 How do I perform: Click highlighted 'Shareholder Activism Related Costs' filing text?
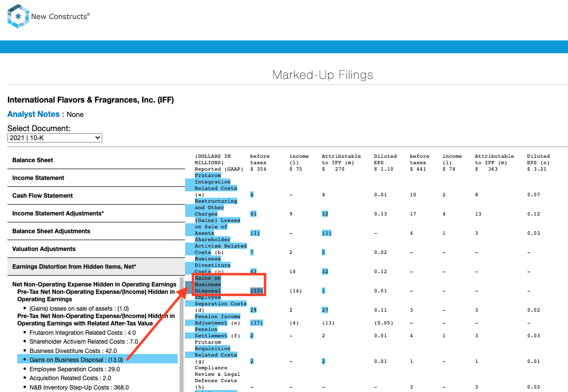220,246
